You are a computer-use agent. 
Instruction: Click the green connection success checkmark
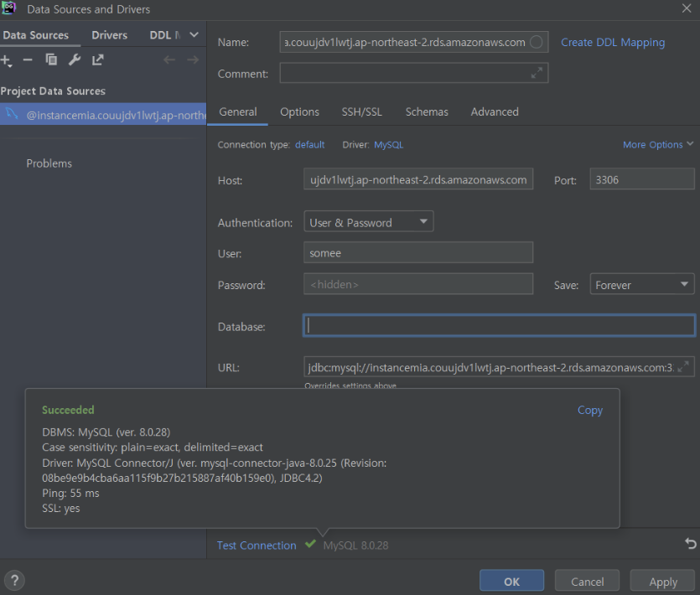tap(310, 544)
